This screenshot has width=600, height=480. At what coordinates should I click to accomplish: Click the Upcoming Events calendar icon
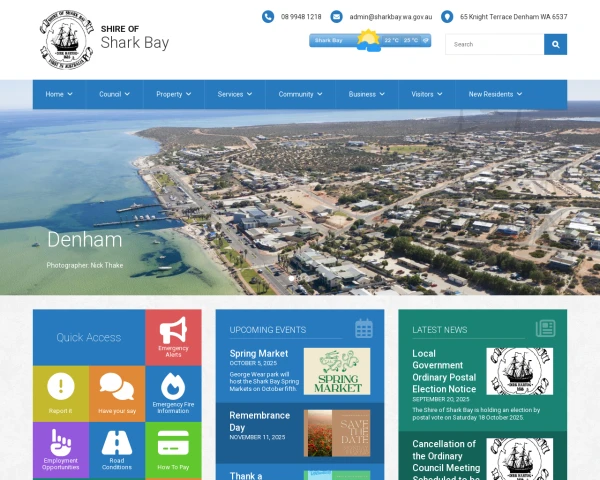(364, 328)
